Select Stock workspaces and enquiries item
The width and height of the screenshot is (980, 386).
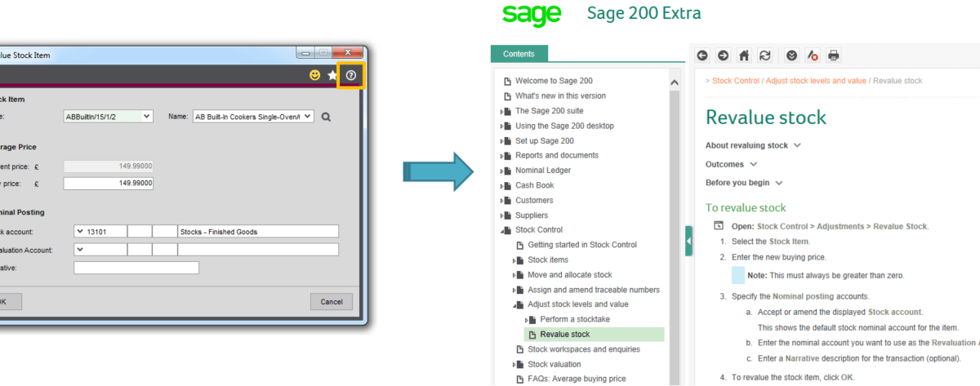pos(584,349)
